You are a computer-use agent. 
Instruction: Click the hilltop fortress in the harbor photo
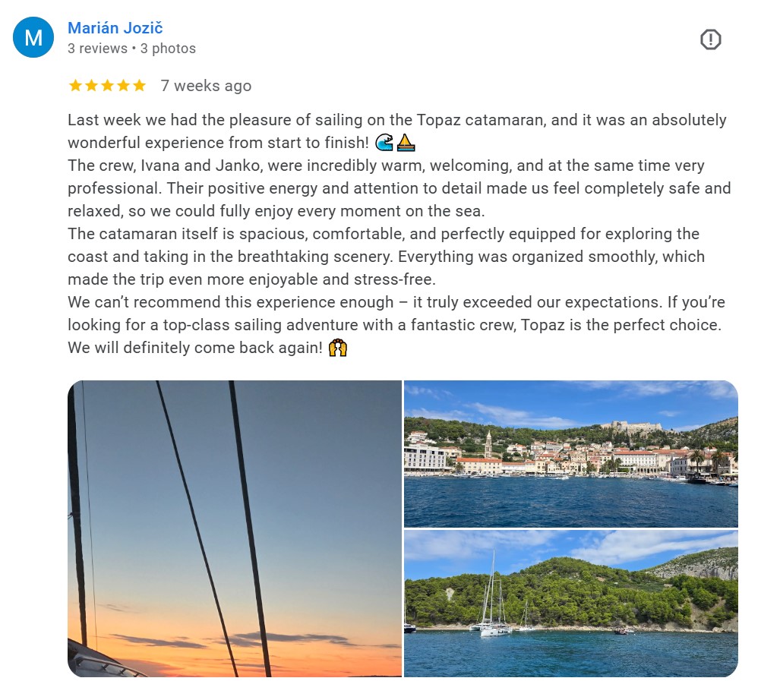tap(631, 427)
